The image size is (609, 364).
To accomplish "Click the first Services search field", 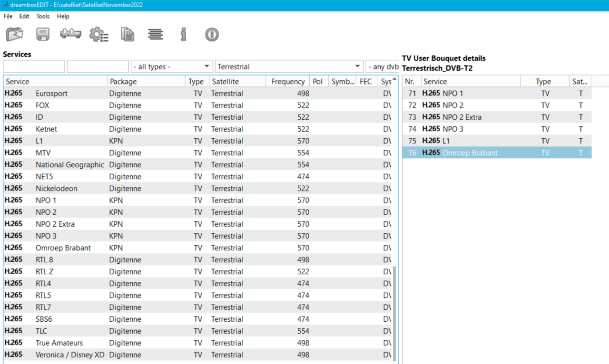I will point(34,67).
